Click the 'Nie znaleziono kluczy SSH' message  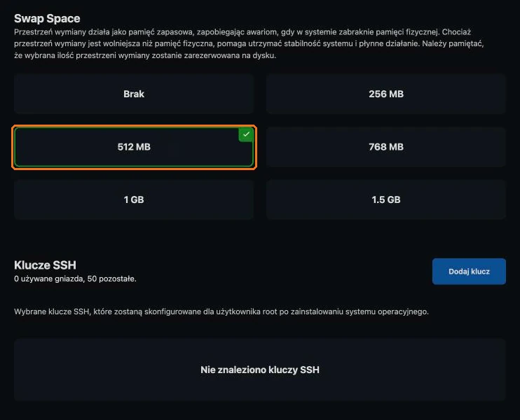click(x=260, y=370)
